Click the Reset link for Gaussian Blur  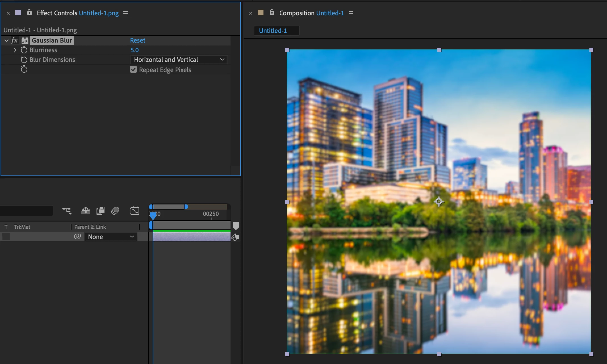click(x=137, y=40)
